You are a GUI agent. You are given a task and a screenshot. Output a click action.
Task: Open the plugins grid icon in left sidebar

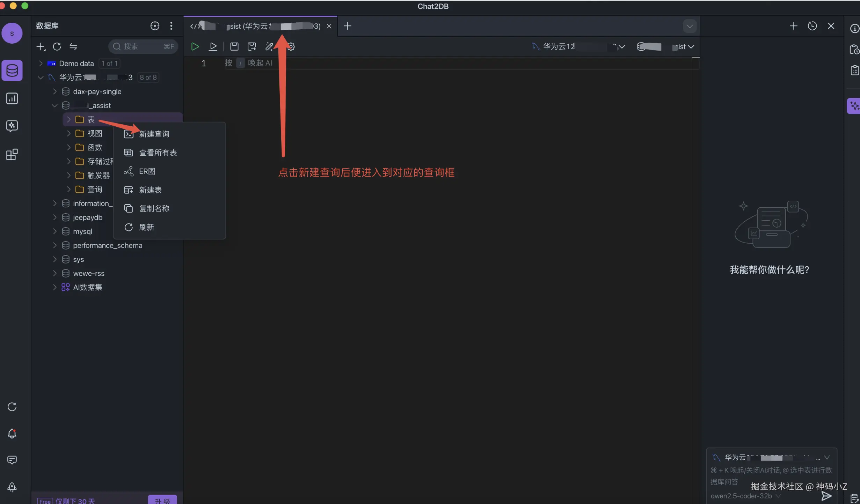point(12,154)
